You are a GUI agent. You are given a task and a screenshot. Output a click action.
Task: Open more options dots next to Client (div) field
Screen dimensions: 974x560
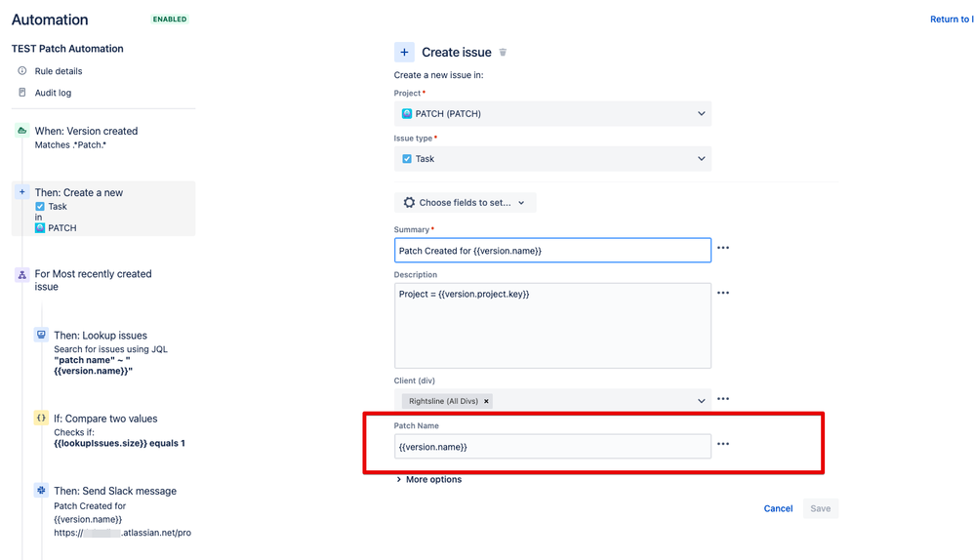(x=723, y=399)
